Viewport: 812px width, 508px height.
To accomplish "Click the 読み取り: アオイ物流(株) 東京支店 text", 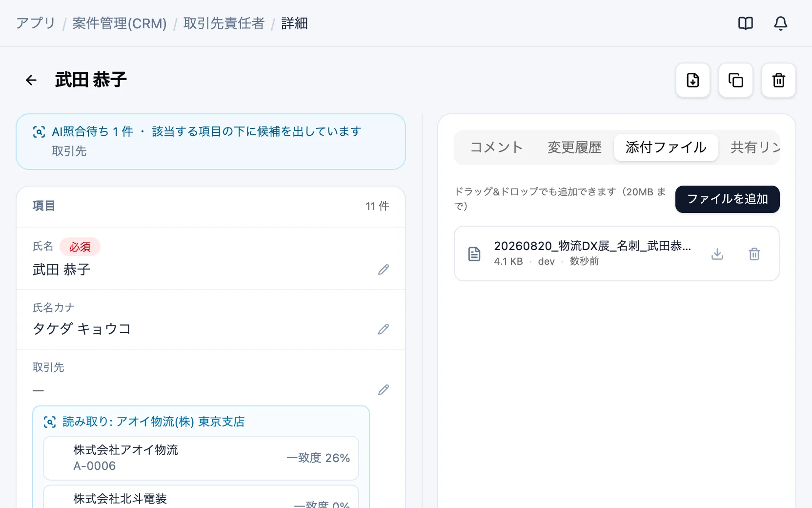I will [x=154, y=422].
